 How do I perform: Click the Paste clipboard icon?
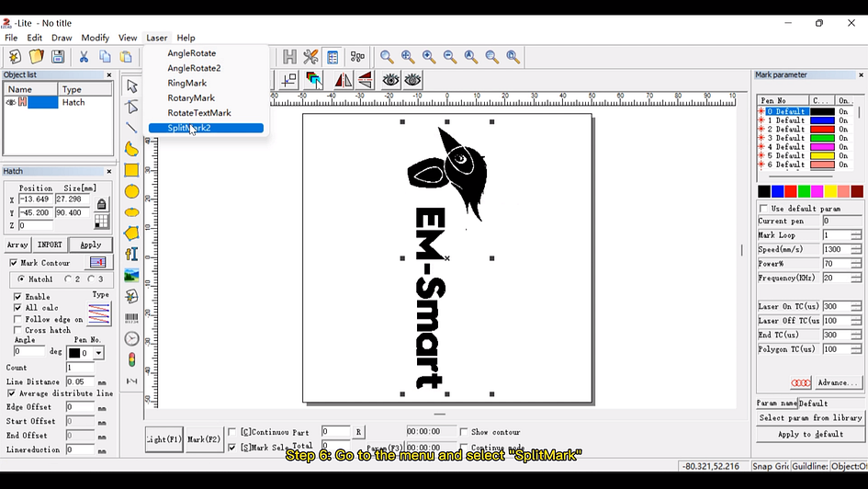pyautogui.click(x=126, y=56)
